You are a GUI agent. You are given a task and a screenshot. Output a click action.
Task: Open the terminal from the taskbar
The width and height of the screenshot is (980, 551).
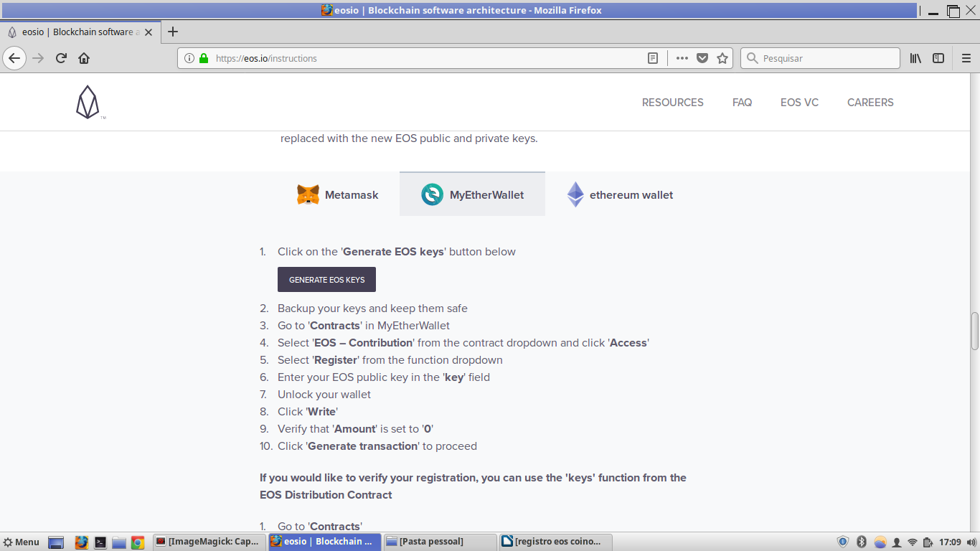coord(101,542)
